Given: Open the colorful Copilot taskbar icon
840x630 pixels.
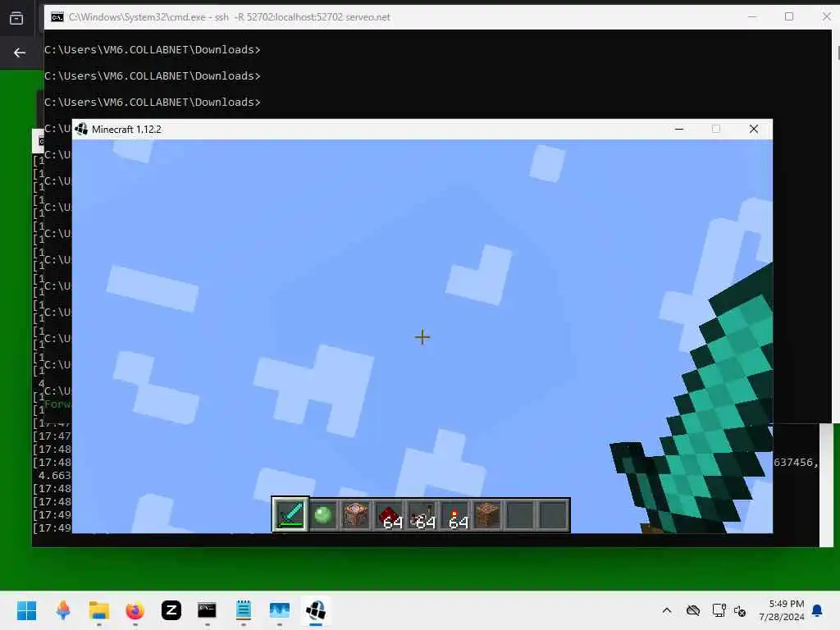Looking at the screenshot, I should 63,610.
